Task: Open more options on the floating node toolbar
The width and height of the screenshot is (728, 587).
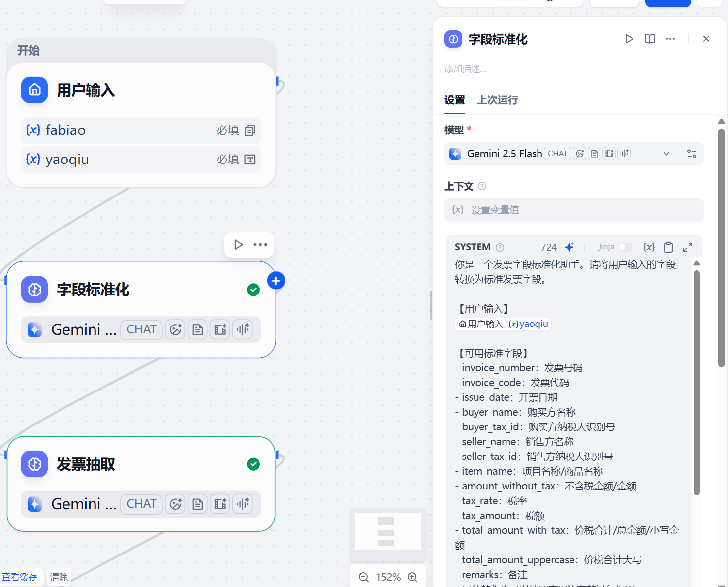Action: pos(260,245)
